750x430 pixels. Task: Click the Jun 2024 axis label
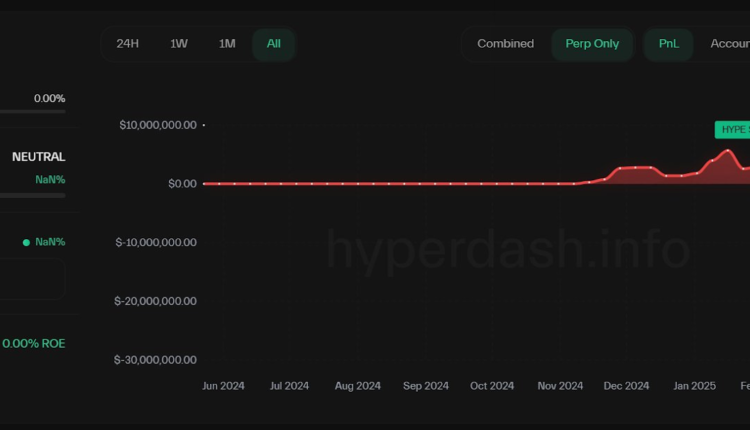(x=223, y=385)
